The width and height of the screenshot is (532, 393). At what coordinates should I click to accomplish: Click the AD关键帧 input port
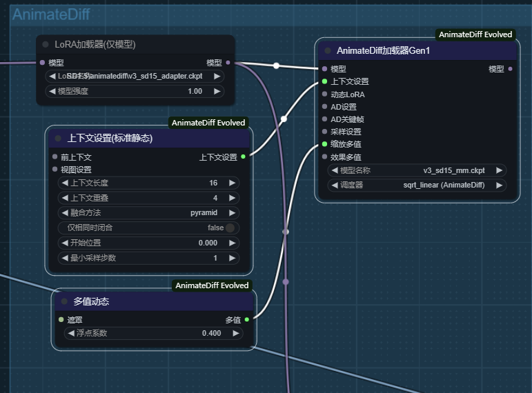pyautogui.click(x=324, y=119)
